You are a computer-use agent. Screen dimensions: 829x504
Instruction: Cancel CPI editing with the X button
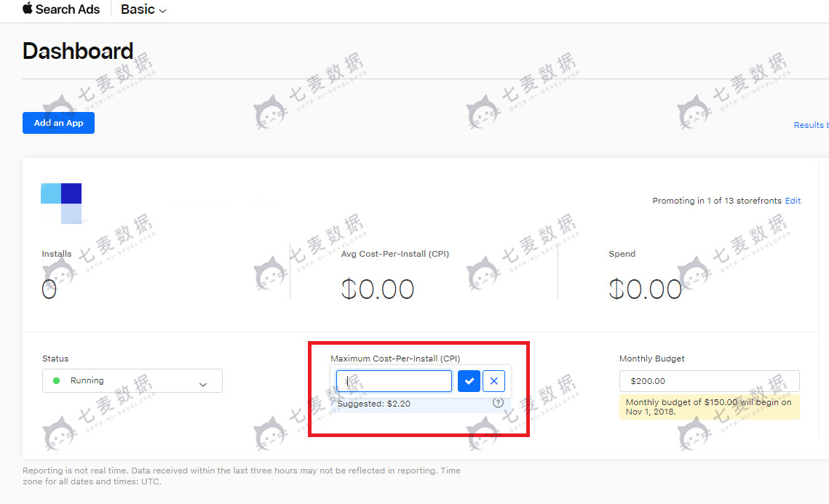click(x=493, y=381)
